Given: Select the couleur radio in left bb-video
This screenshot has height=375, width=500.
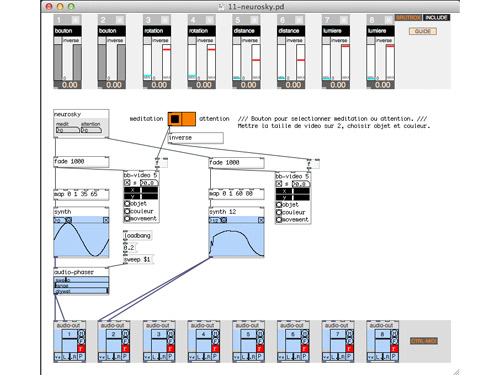Looking at the screenshot, I should [x=127, y=211].
